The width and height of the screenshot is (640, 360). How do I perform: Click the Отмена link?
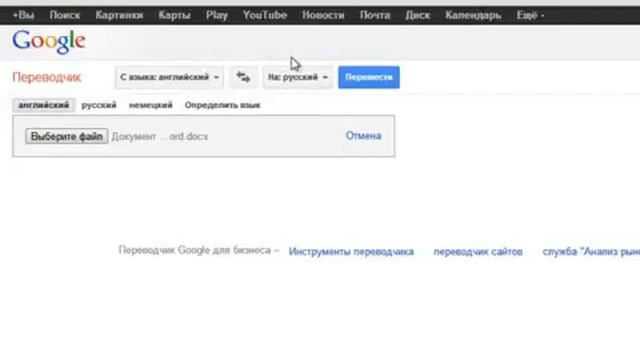(x=363, y=136)
